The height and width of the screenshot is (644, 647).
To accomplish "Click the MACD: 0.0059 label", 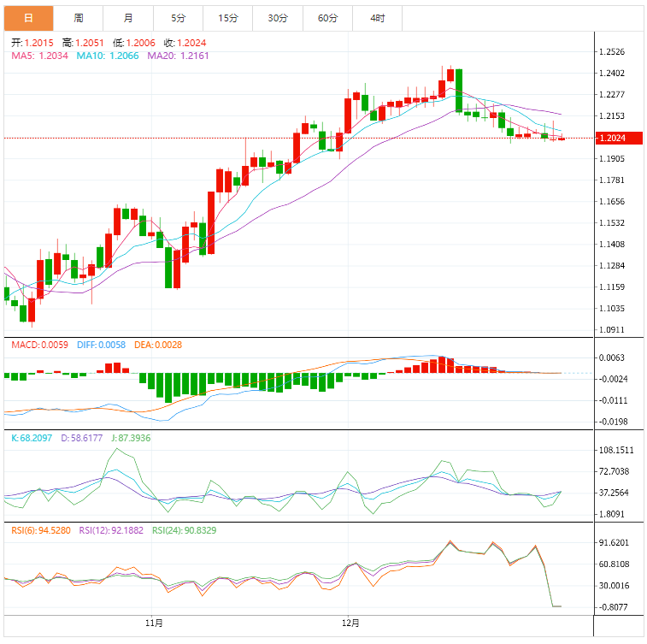I will click(x=39, y=346).
